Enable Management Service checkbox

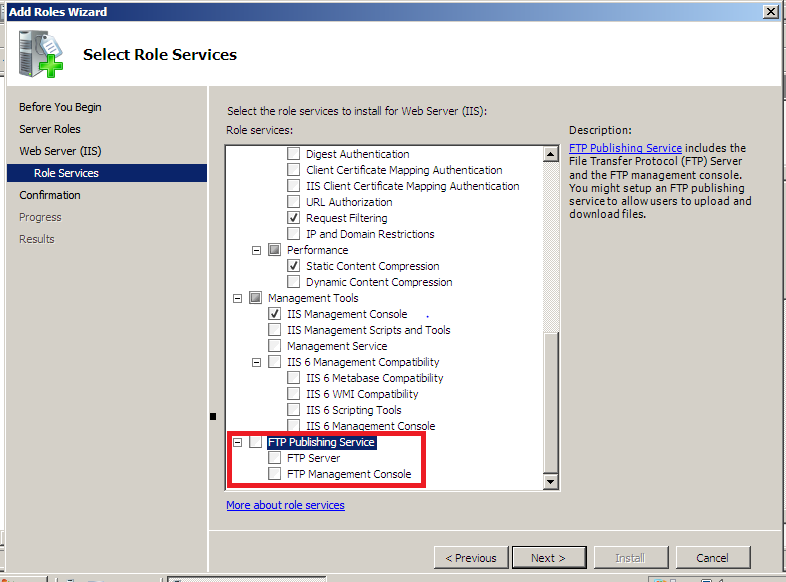tap(274, 346)
